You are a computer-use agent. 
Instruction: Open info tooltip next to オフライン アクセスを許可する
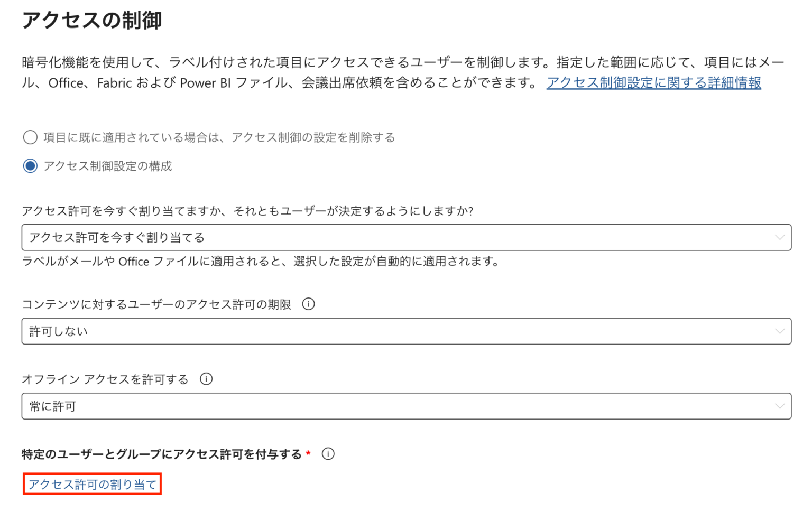coord(207,378)
